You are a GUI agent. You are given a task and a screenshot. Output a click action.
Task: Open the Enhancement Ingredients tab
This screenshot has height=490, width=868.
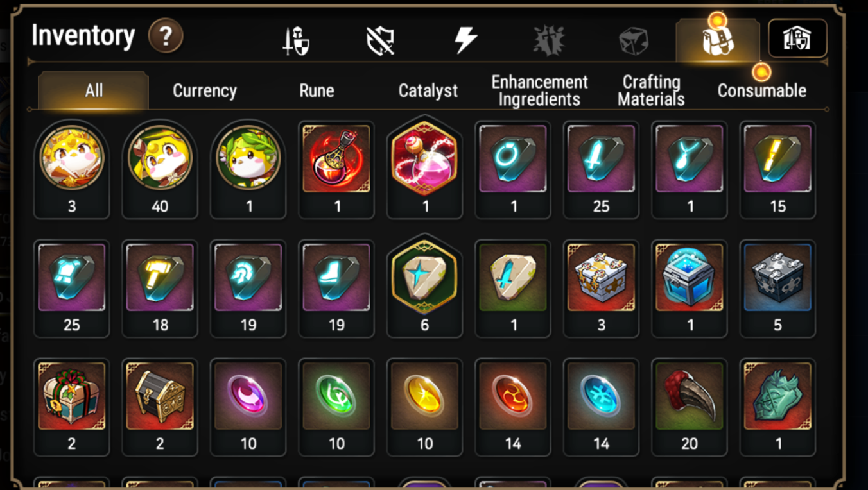tap(539, 91)
